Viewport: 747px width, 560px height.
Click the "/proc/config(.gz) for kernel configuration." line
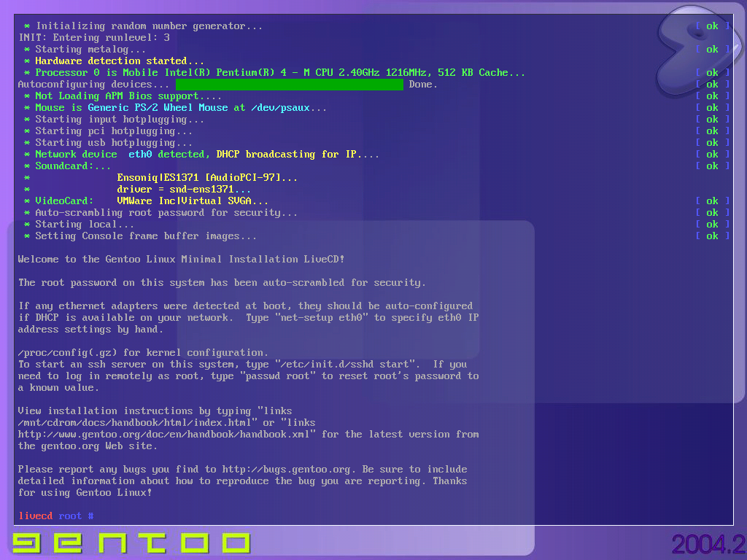(143, 353)
